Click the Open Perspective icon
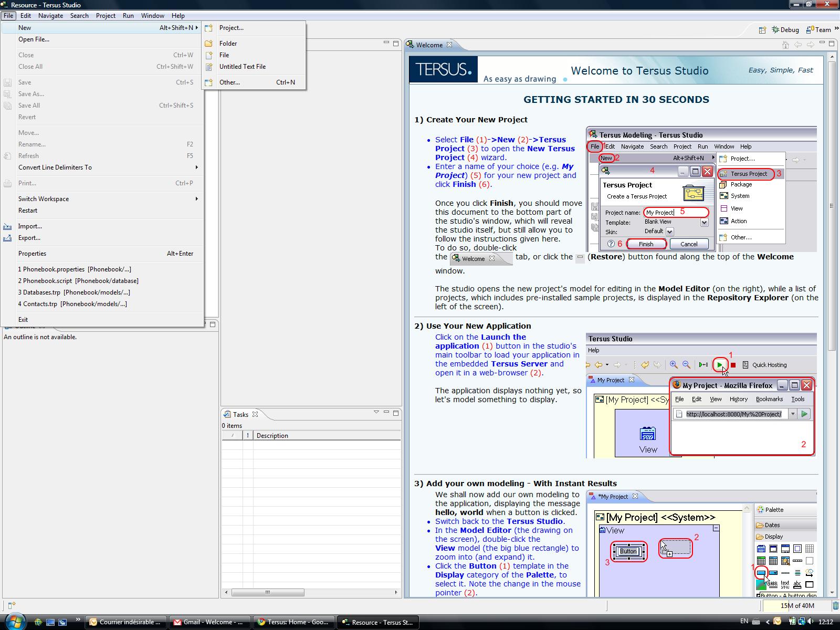Screen dimensions: 840x630 pyautogui.click(x=762, y=30)
